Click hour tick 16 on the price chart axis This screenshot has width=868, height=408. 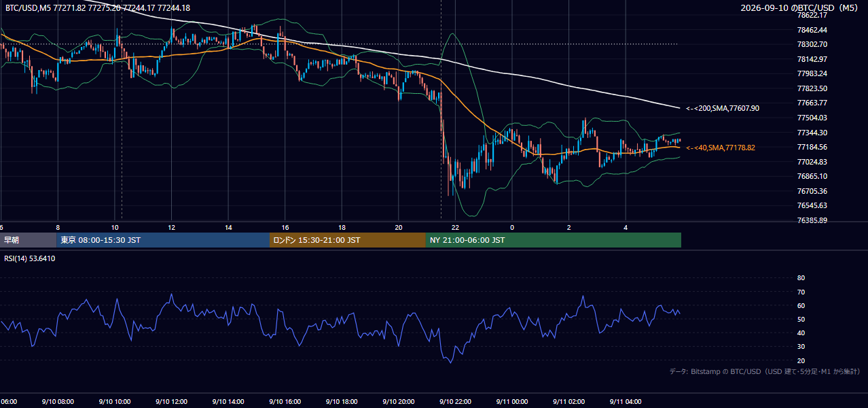285,227
